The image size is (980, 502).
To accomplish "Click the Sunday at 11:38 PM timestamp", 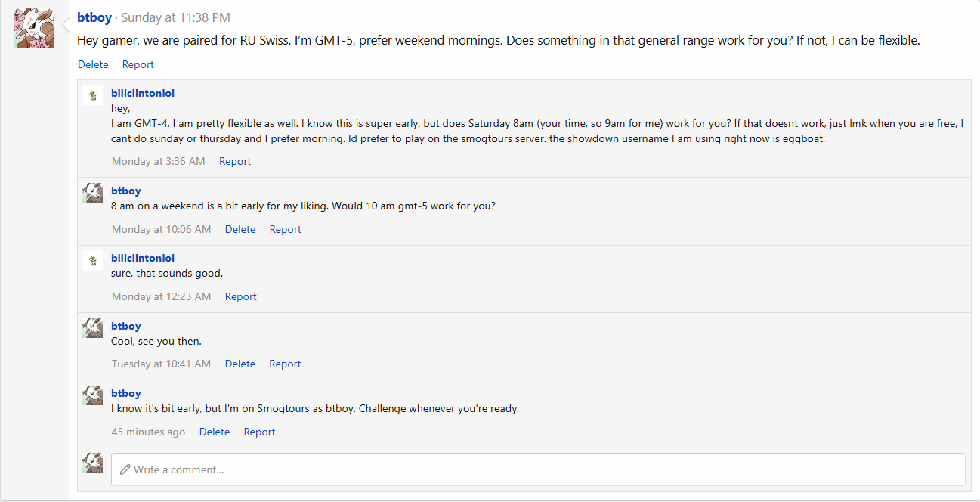I will (x=175, y=17).
